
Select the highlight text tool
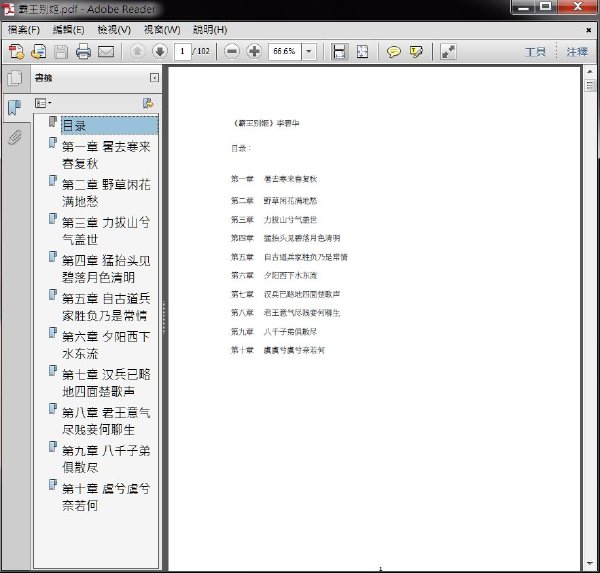click(416, 52)
